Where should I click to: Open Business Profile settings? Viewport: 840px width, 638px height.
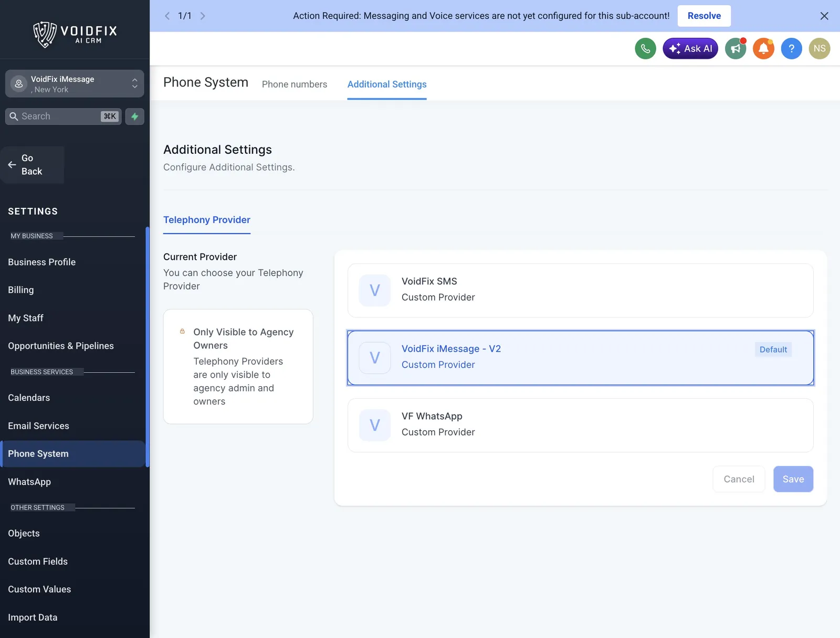tap(42, 262)
